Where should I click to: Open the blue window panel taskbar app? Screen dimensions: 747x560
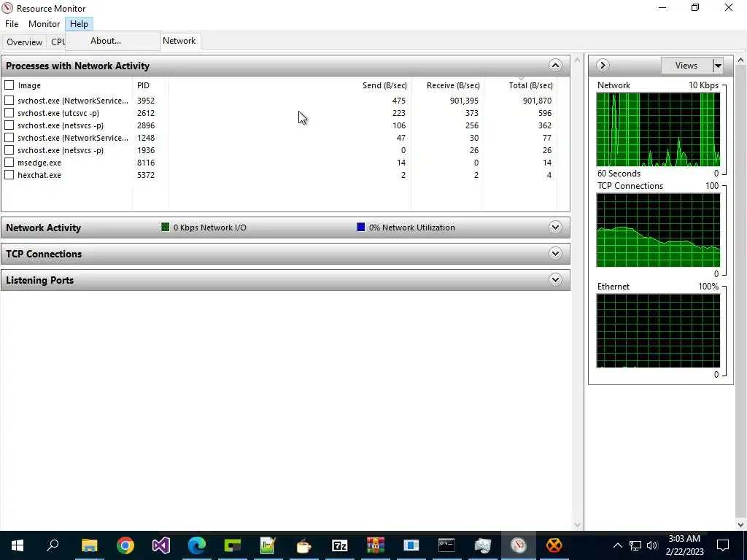[x=411, y=545]
